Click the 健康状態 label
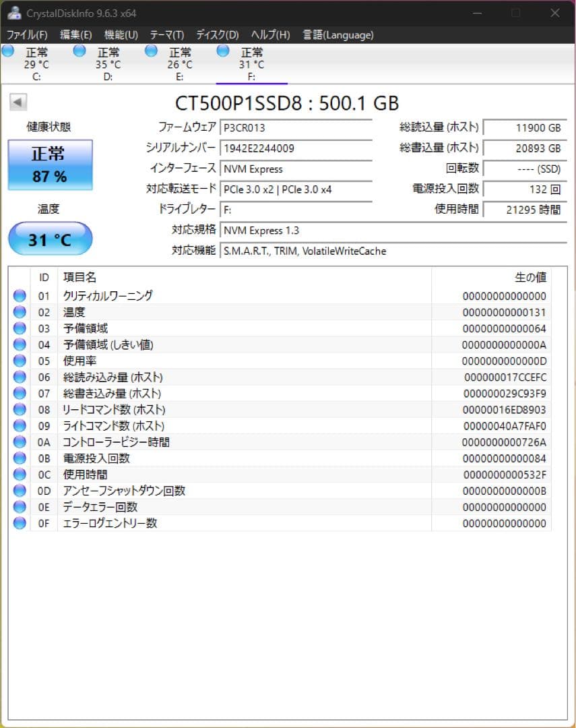The image size is (576, 728). pyautogui.click(x=49, y=127)
